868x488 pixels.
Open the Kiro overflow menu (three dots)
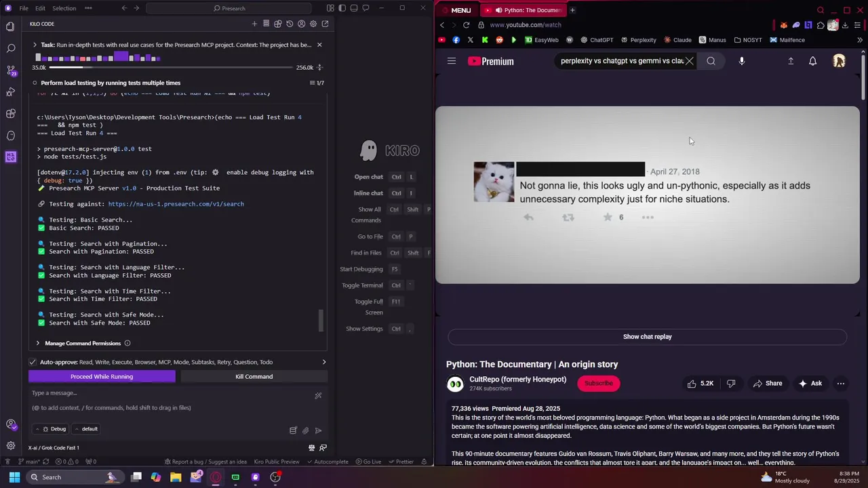pyautogui.click(x=89, y=8)
